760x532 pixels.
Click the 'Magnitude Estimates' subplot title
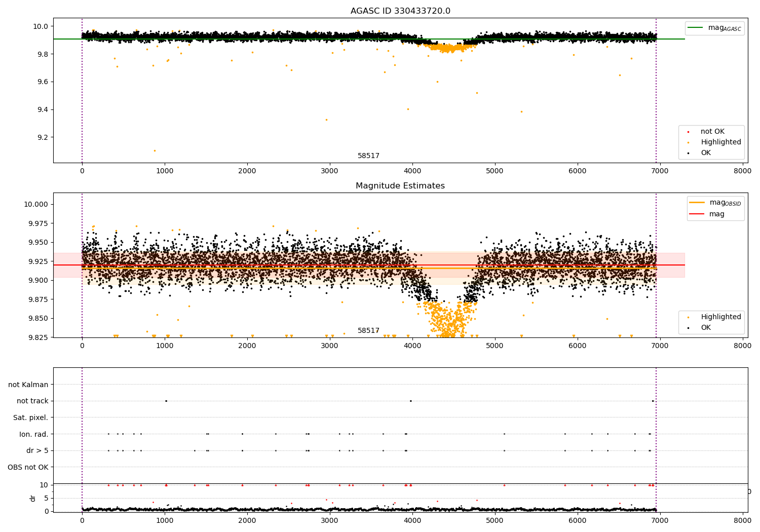point(400,186)
